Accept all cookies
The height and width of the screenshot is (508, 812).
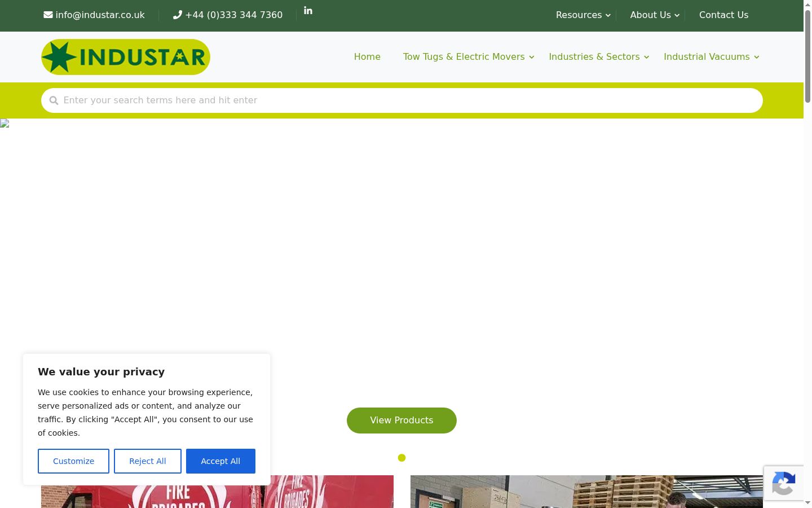tap(220, 461)
